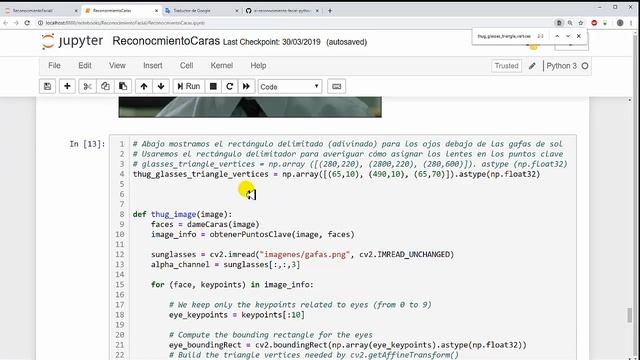Click the Python 3 kernel name
Image resolution: width=640 pixels, height=360 pixels.
coord(562,66)
